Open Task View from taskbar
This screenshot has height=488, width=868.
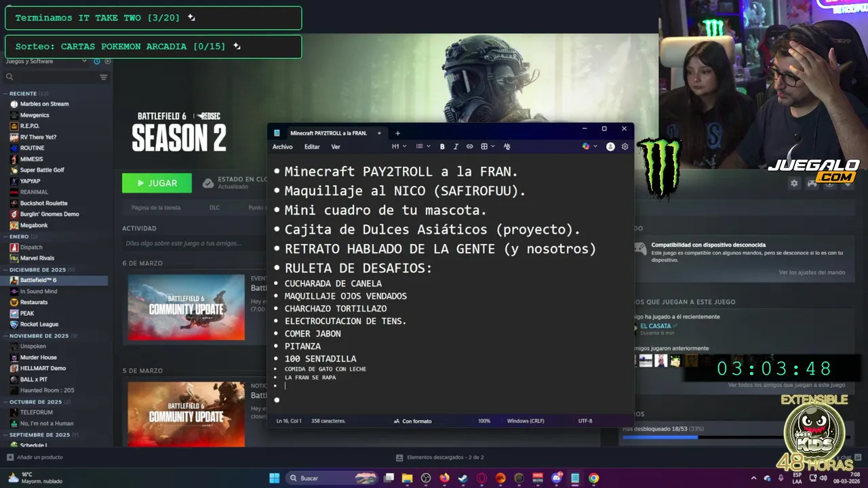389,478
